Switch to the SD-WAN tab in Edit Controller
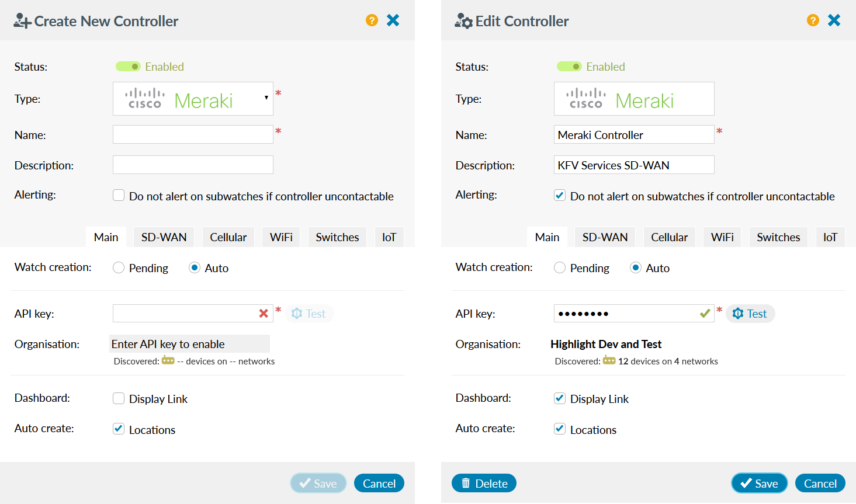The image size is (856, 504). (x=605, y=237)
